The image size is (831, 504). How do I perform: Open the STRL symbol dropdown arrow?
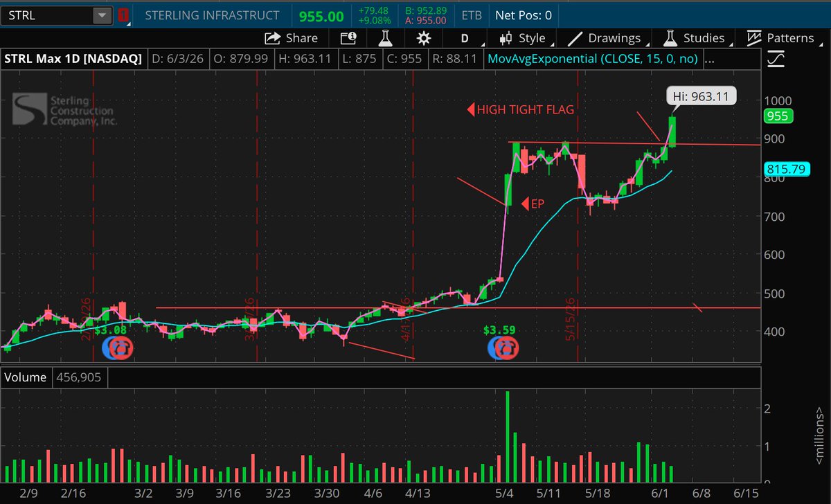click(x=102, y=15)
